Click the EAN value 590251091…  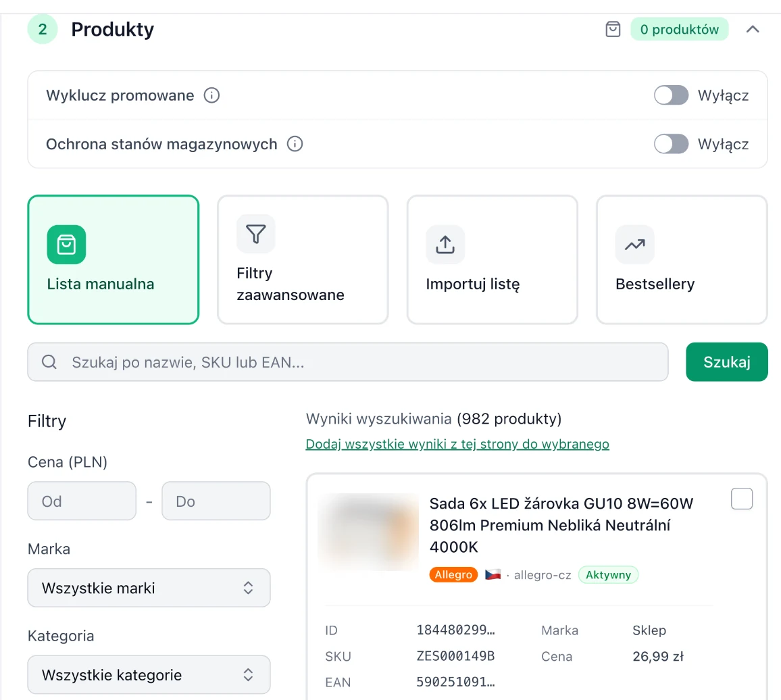pyautogui.click(x=456, y=682)
